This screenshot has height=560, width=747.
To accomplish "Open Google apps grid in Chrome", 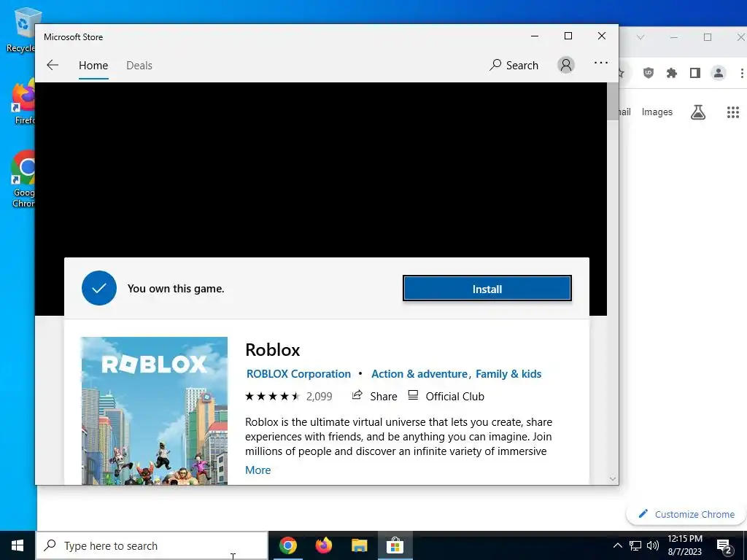I will point(732,112).
